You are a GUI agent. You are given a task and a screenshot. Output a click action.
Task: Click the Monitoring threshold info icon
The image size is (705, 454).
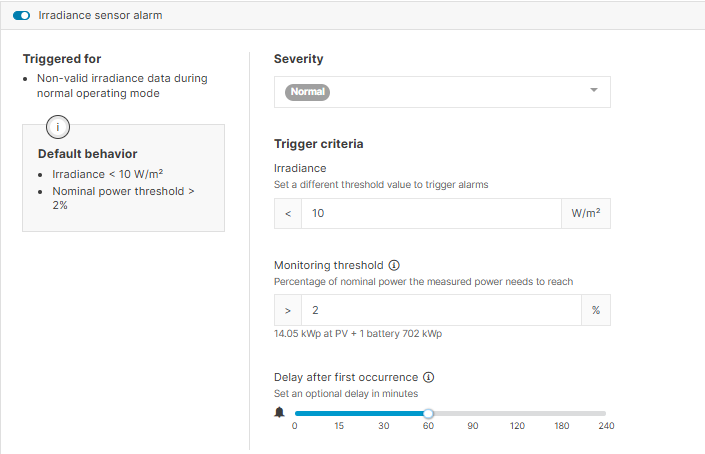click(x=394, y=266)
